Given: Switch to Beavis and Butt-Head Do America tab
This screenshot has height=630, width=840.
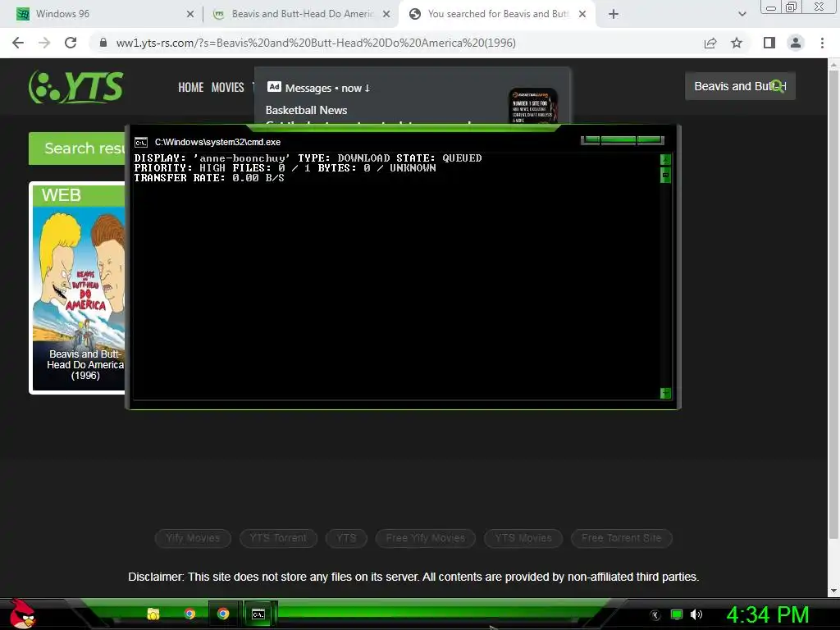Looking at the screenshot, I should point(301,14).
